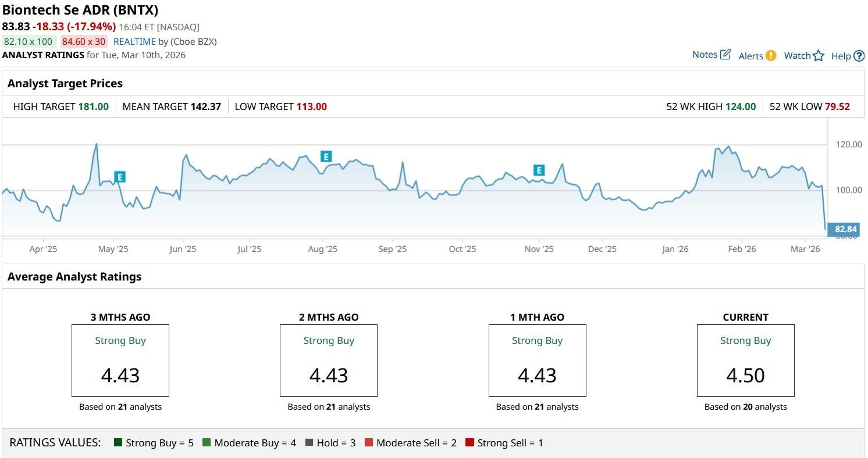Viewport: 868px width, 458px height.
Task: Click the light red Moderate Sell legend swatch
Action: [369, 443]
